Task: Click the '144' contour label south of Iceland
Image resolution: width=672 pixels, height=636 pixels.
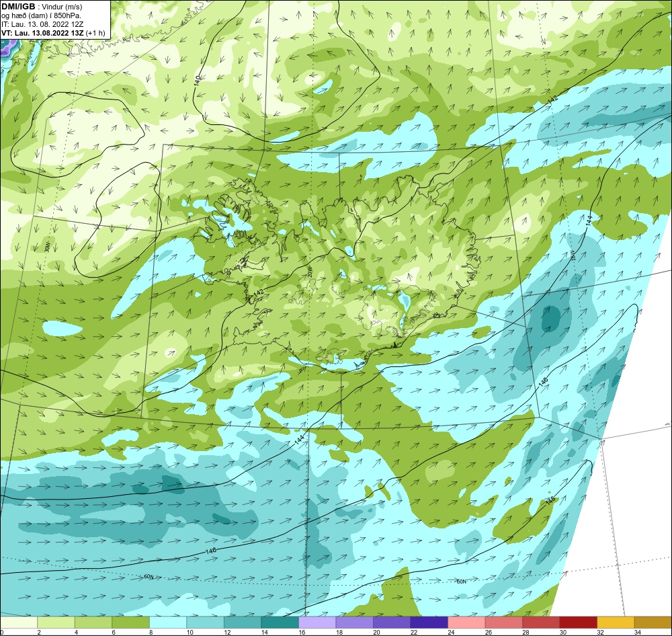Action: point(299,439)
